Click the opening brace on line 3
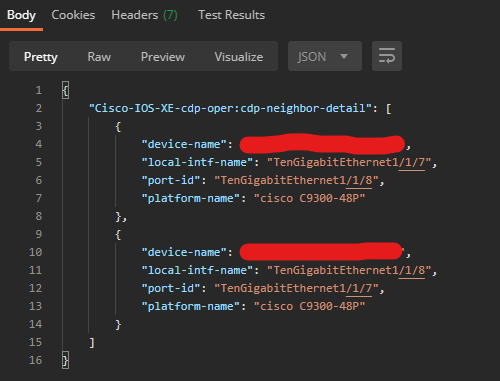This screenshot has width=500, height=381. click(x=118, y=126)
